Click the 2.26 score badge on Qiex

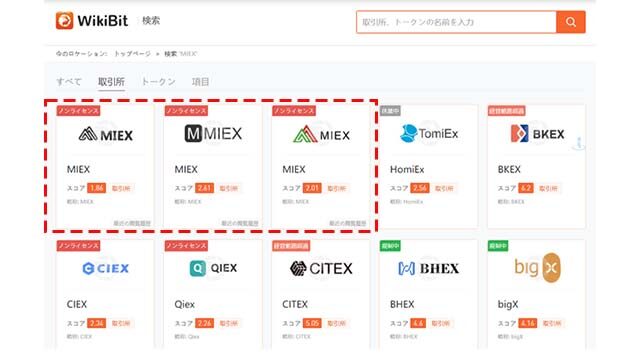(x=204, y=323)
